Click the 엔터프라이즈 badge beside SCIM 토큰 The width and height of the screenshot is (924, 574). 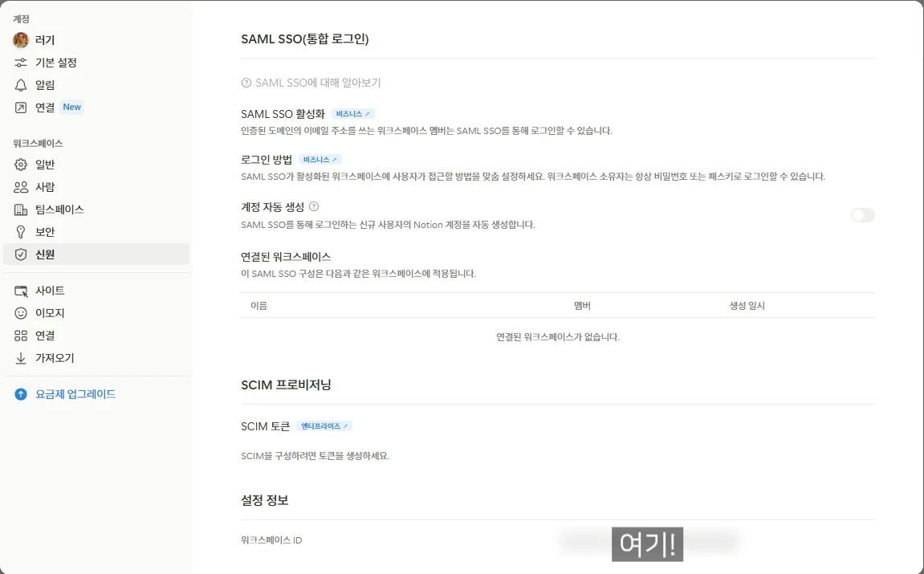pyautogui.click(x=324, y=426)
